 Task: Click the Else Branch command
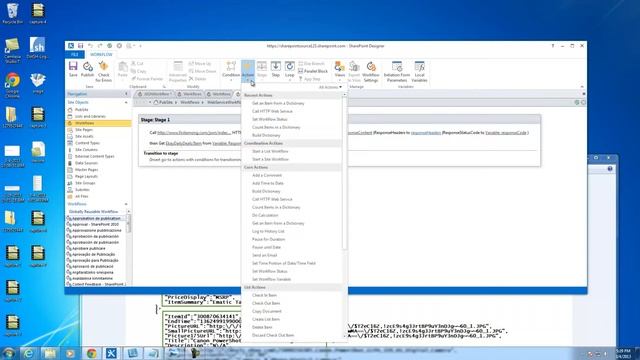312,64
